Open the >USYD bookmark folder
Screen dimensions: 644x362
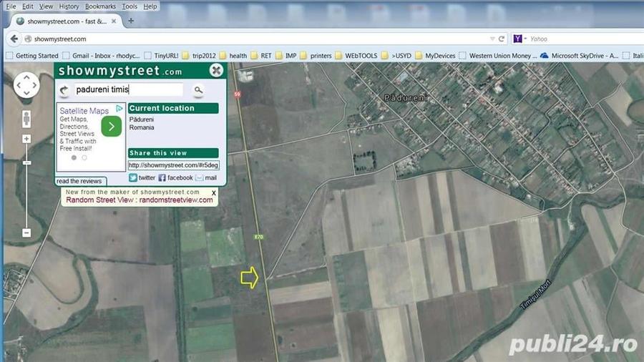[396, 55]
